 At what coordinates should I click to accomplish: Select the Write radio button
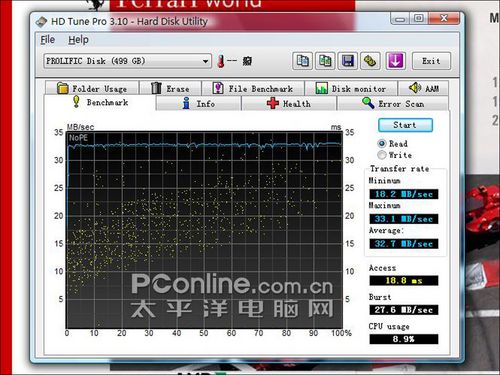pyautogui.click(x=382, y=155)
